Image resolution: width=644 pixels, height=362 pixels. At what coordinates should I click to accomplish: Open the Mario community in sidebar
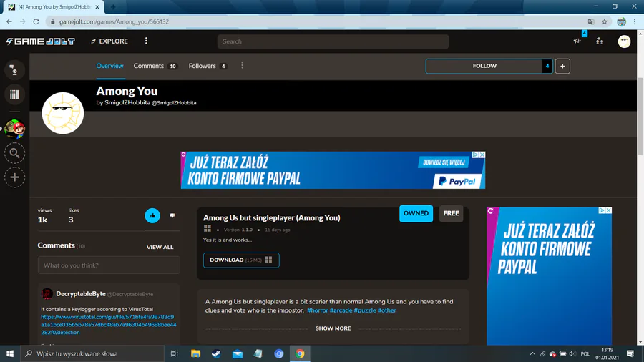point(14,129)
